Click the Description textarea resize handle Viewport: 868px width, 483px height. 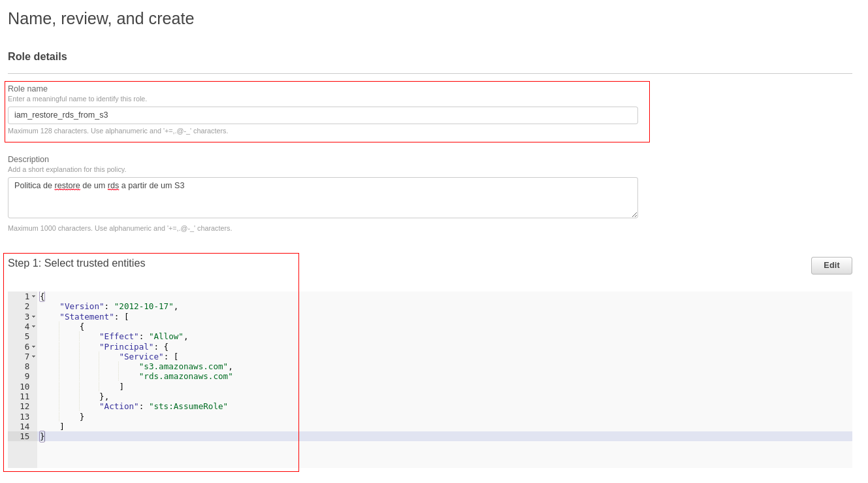[634, 214]
